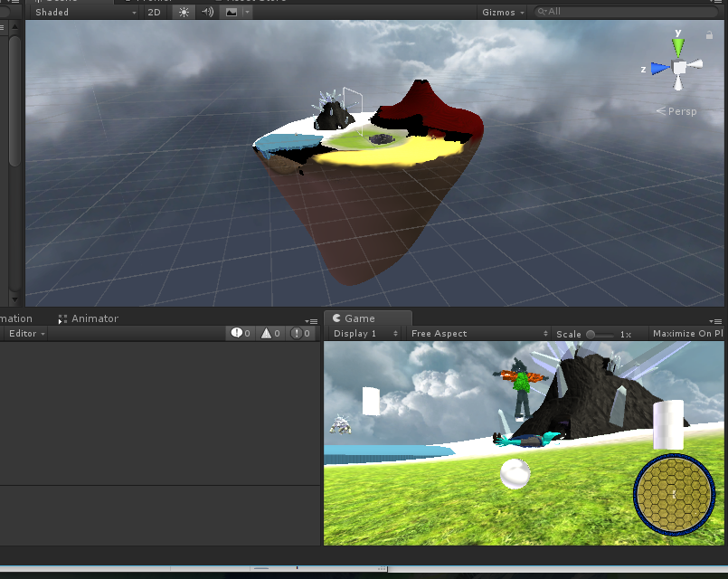This screenshot has width=728, height=579.
Task: Click the warning message filter icon
Action: pyautogui.click(x=268, y=333)
